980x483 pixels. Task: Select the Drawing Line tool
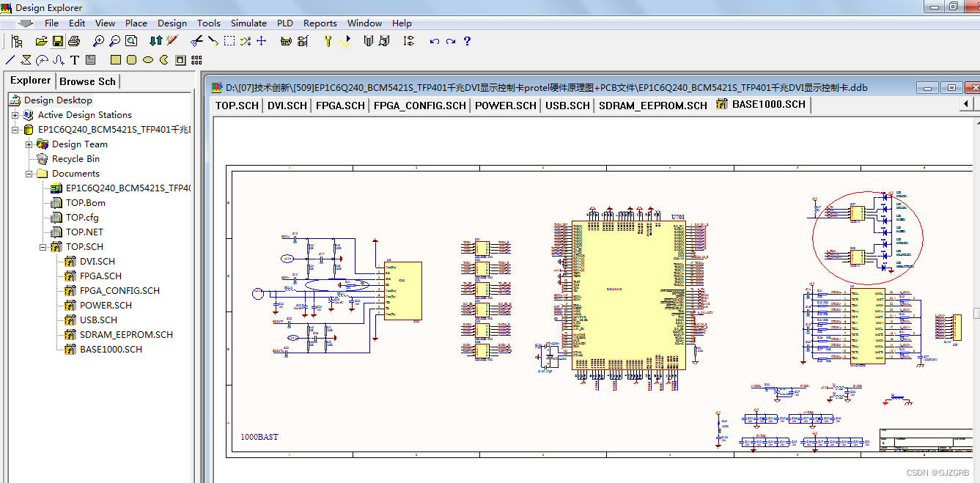(x=9, y=60)
